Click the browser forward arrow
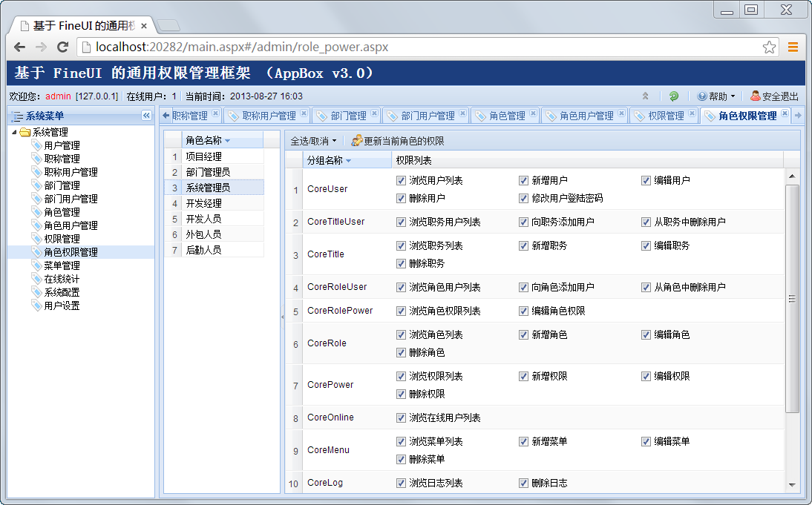The image size is (812, 505). pos(41,47)
